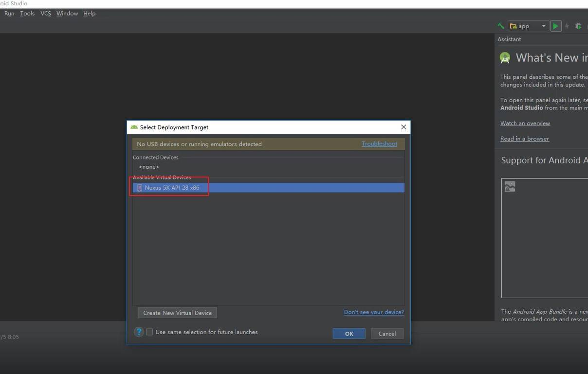Click the blue help question mark icon
The width and height of the screenshot is (588, 374).
coord(139,332)
